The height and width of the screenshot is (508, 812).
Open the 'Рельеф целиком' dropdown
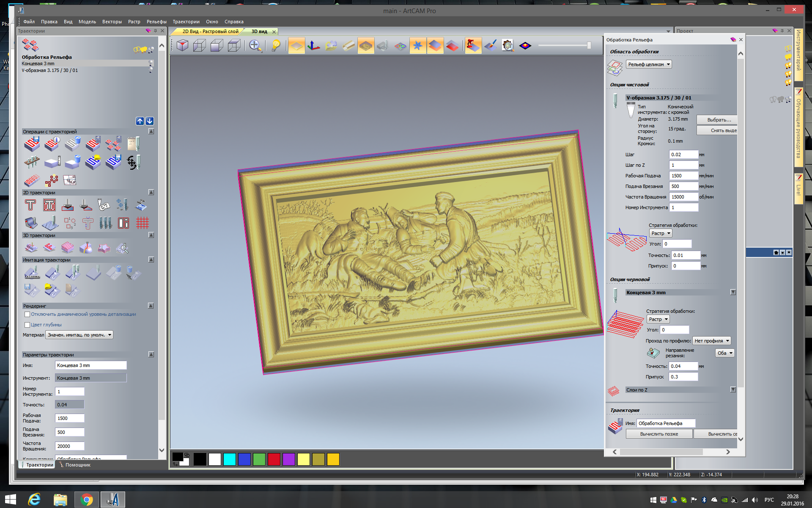[649, 64]
